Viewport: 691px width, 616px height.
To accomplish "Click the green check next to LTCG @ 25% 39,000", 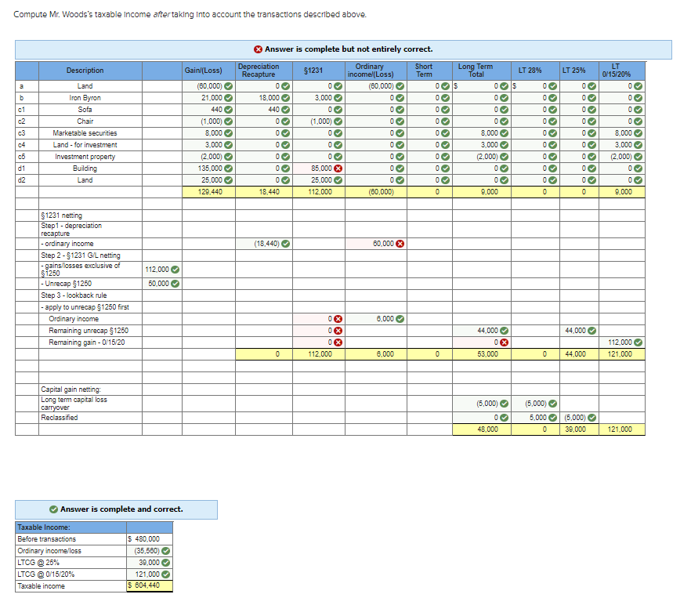I will pyautogui.click(x=166, y=563).
